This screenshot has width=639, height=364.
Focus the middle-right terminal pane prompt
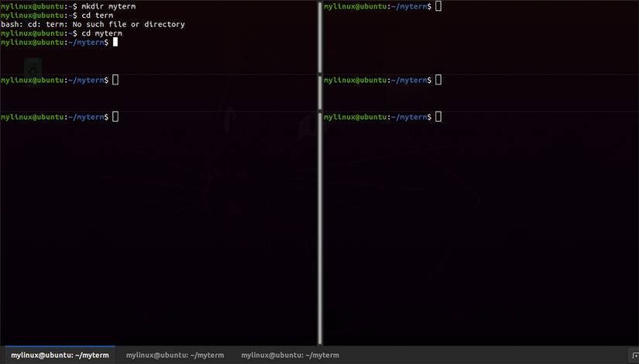click(x=383, y=80)
